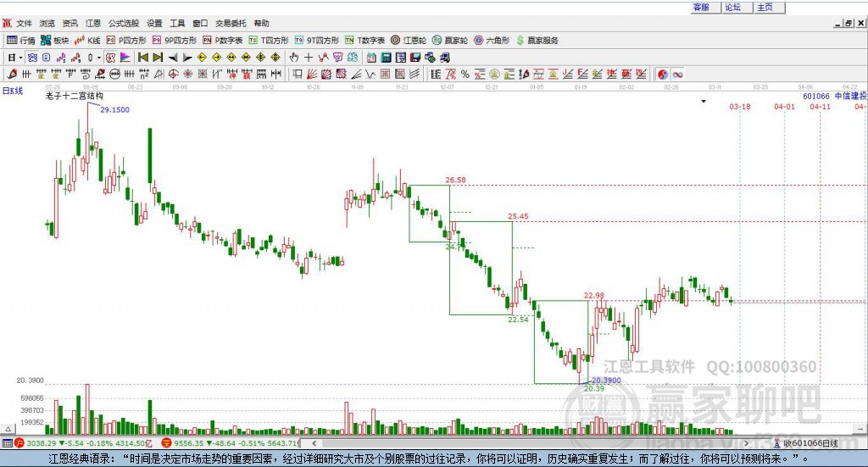Click the 03-18 date marker
Screen dimensions: 868x467
point(739,107)
